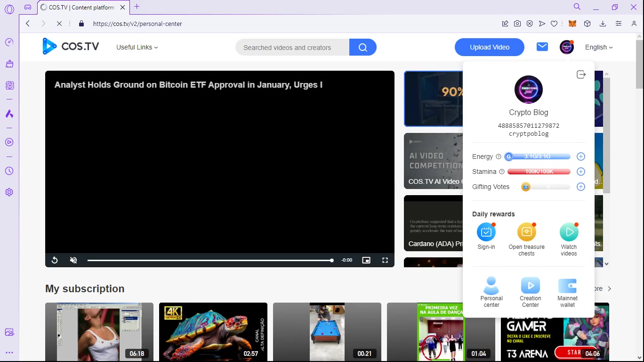The width and height of the screenshot is (644, 362).
Task: Click the Upload Video button
Action: [490, 47]
